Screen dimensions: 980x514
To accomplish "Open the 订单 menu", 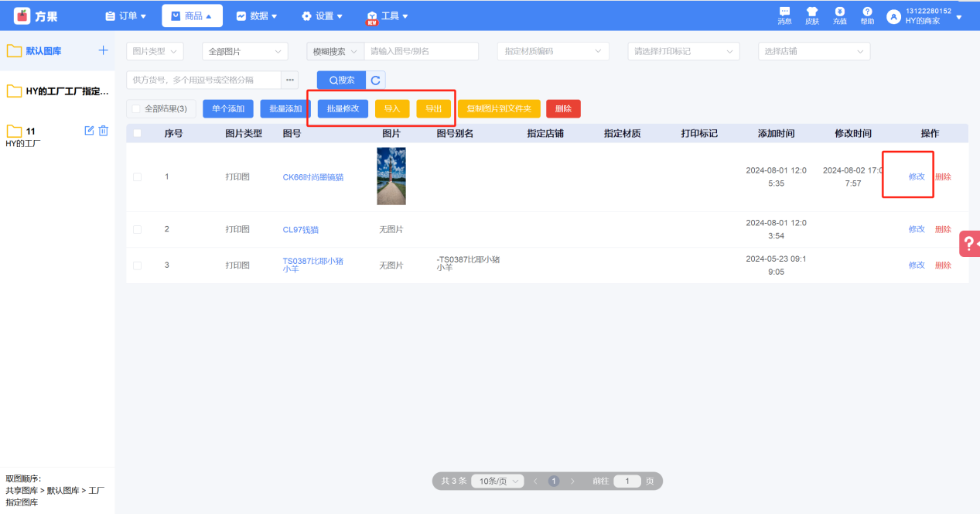I will 125,15.
